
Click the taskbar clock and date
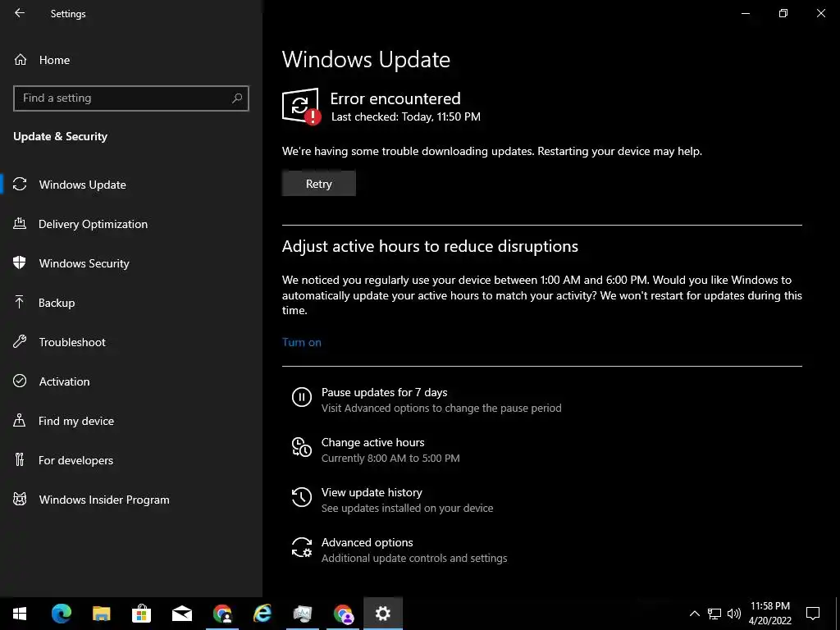(x=769, y=614)
